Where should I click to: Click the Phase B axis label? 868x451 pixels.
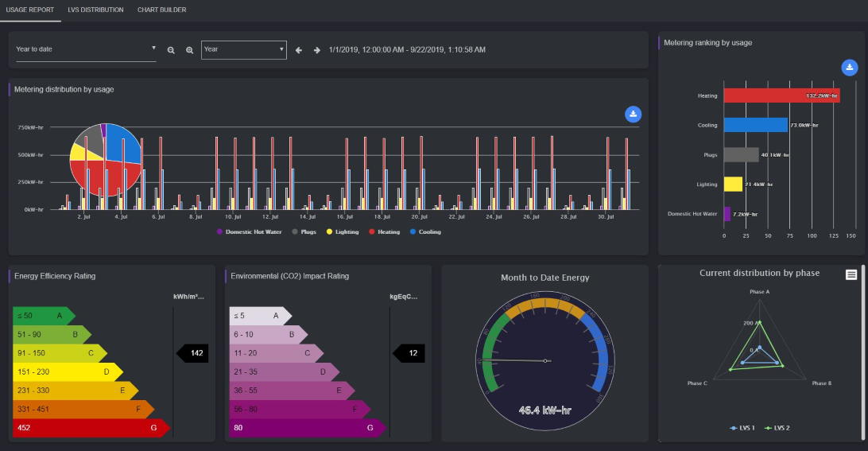click(x=822, y=383)
